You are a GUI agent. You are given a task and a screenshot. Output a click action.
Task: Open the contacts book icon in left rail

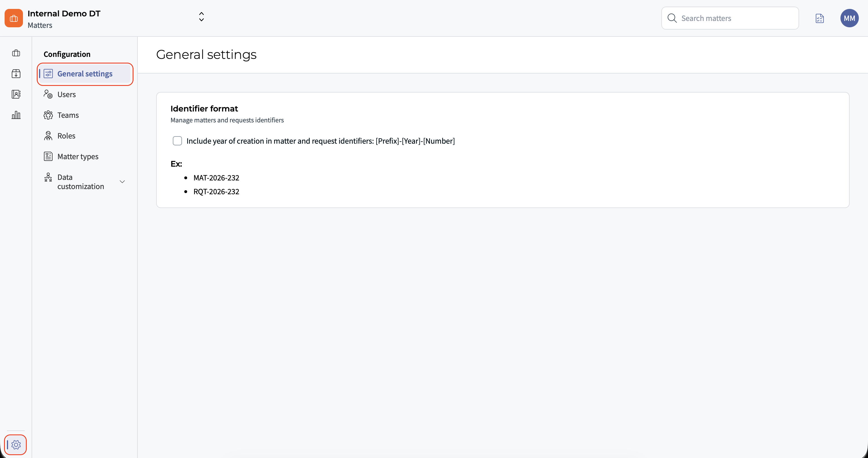16,94
